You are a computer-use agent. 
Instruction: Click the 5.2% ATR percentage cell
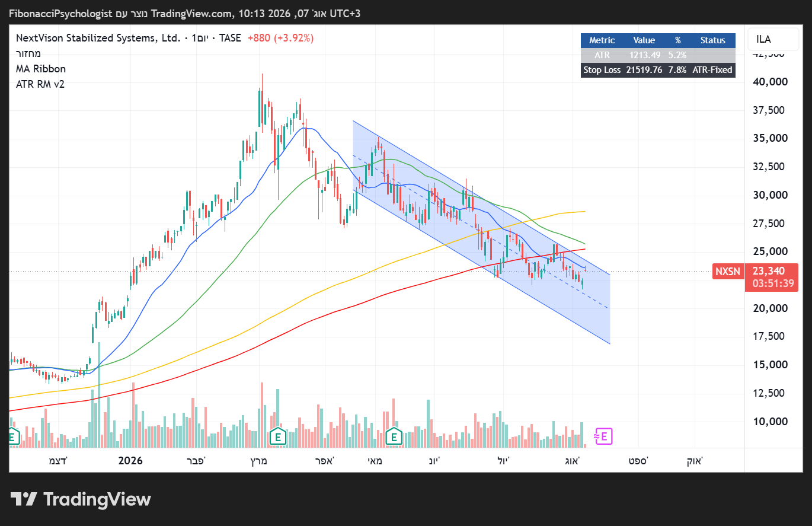pos(678,55)
